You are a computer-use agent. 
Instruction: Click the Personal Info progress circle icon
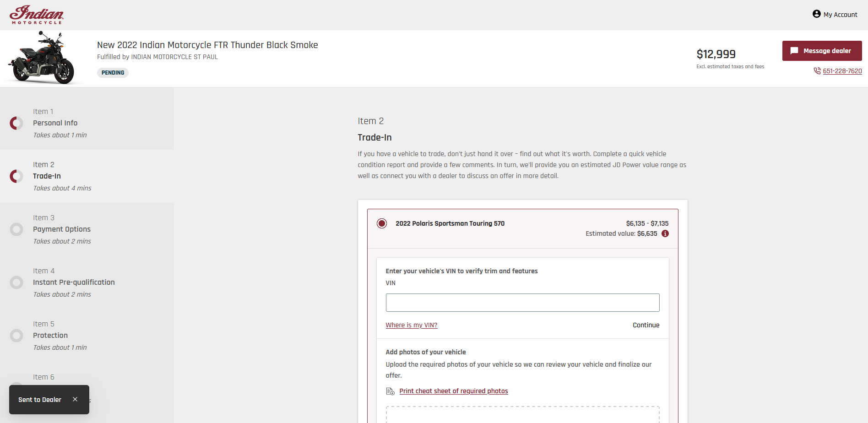pyautogui.click(x=16, y=123)
